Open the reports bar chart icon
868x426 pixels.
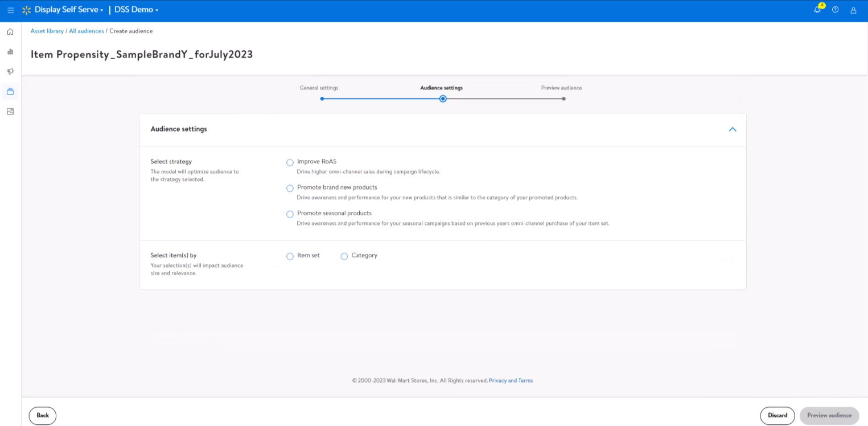[10, 52]
